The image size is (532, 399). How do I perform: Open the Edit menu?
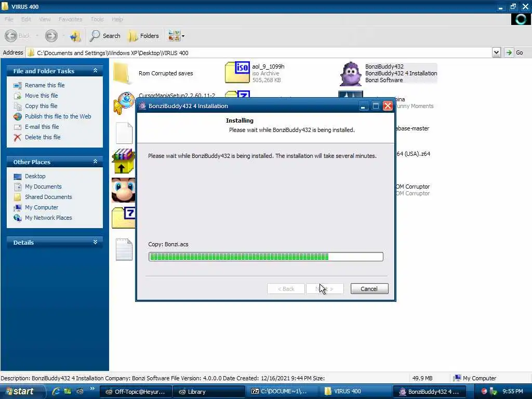click(26, 19)
